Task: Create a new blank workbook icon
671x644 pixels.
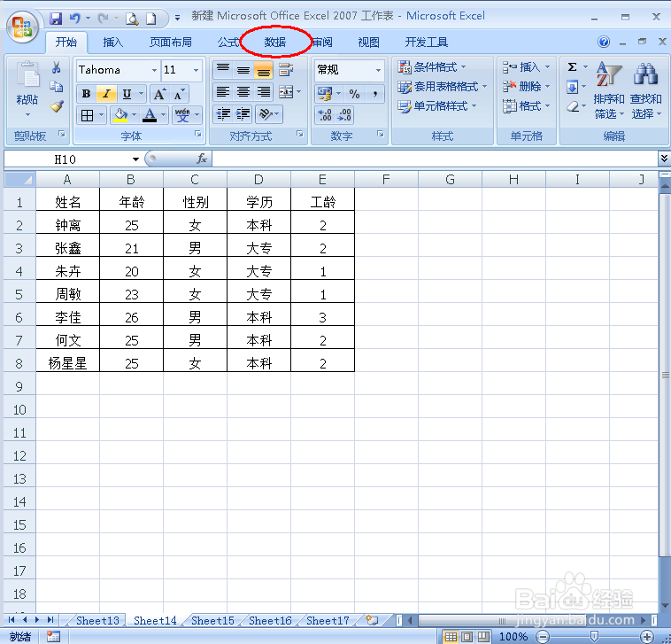Action: coord(151,19)
